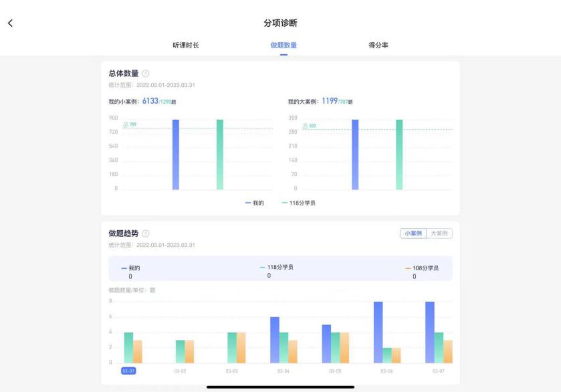Viewport: 561px width, 392px height.
Task: Switch trend chart to 小案例
Action: point(413,233)
